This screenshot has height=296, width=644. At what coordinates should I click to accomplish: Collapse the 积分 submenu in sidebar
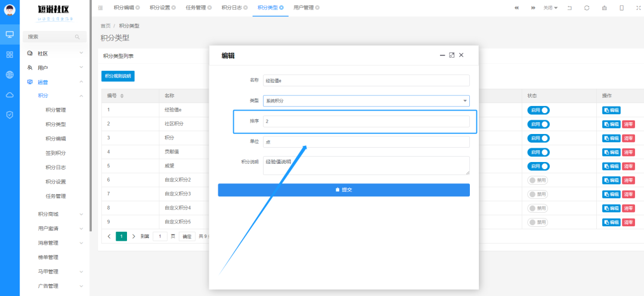click(x=60, y=96)
